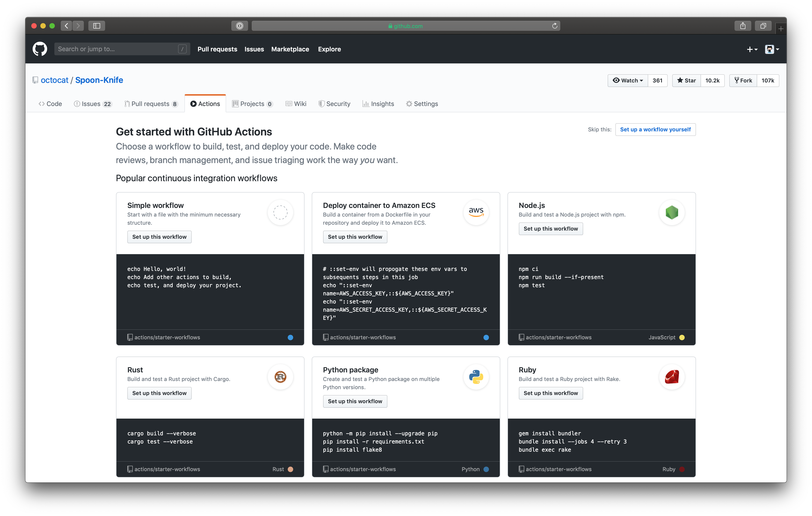Click the Node.js hexagon icon
Screen dimensions: 812x516
click(x=672, y=212)
